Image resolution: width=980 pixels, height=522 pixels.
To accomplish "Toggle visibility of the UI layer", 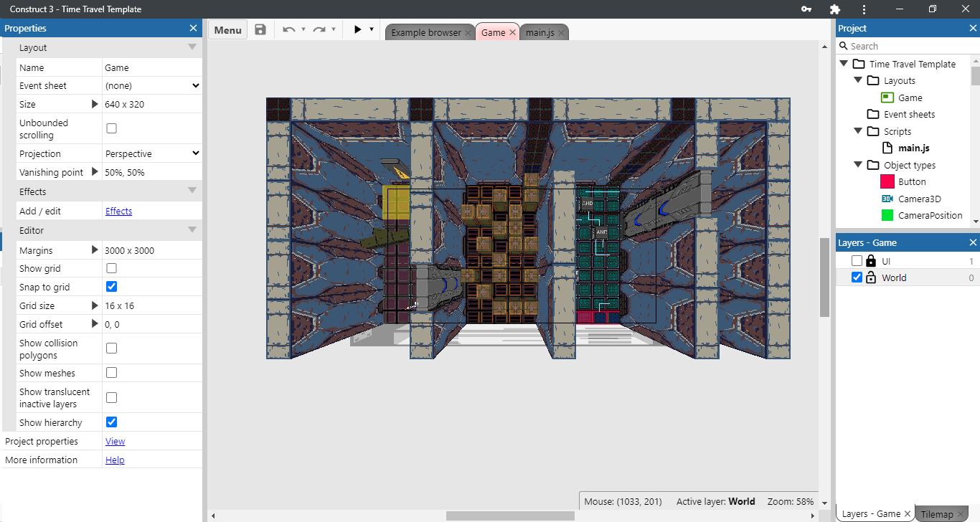I will (857, 261).
